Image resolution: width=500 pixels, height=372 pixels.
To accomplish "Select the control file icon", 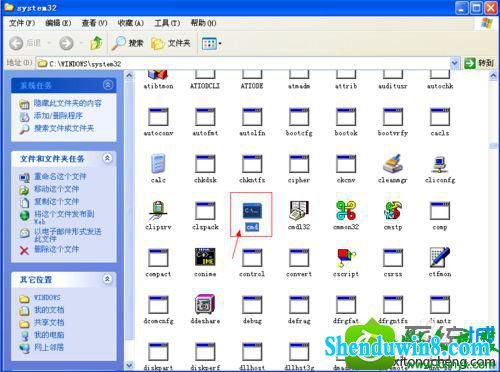I will (252, 258).
